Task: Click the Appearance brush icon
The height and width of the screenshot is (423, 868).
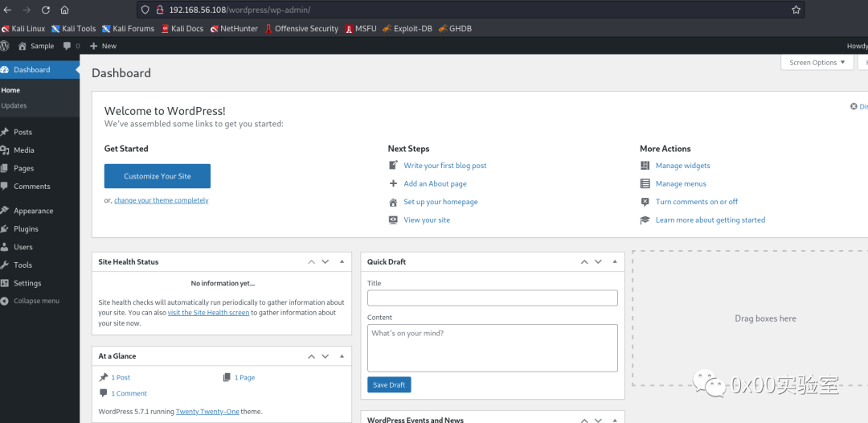Action: [5, 211]
